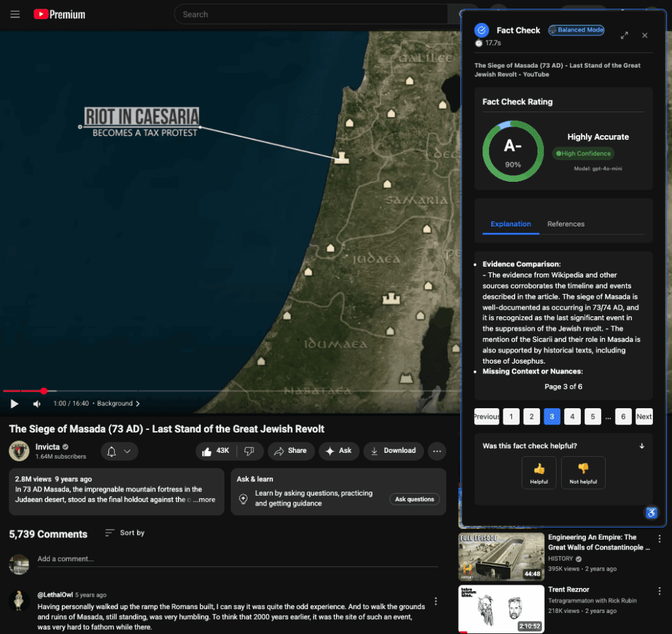Image resolution: width=672 pixels, height=634 pixels.
Task: Select the Explanation tab
Action: pyautogui.click(x=511, y=224)
